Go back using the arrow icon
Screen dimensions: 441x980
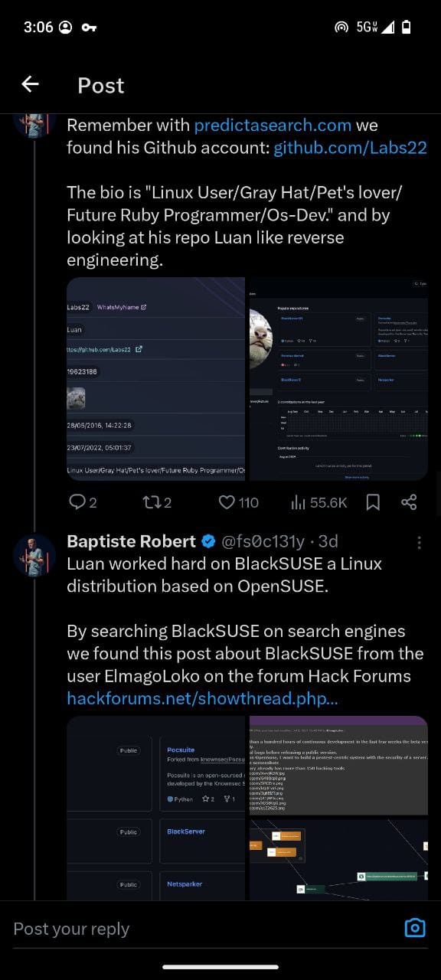30,84
